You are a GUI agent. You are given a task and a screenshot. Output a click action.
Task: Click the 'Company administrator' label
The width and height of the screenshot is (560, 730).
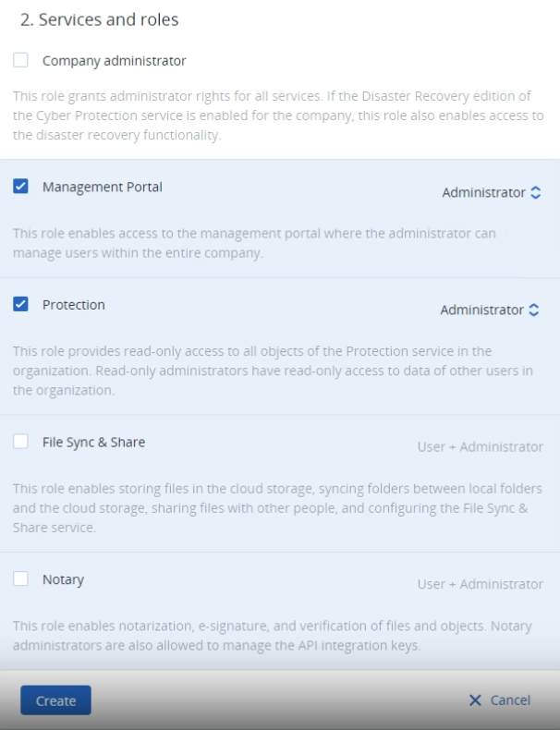[x=114, y=61]
